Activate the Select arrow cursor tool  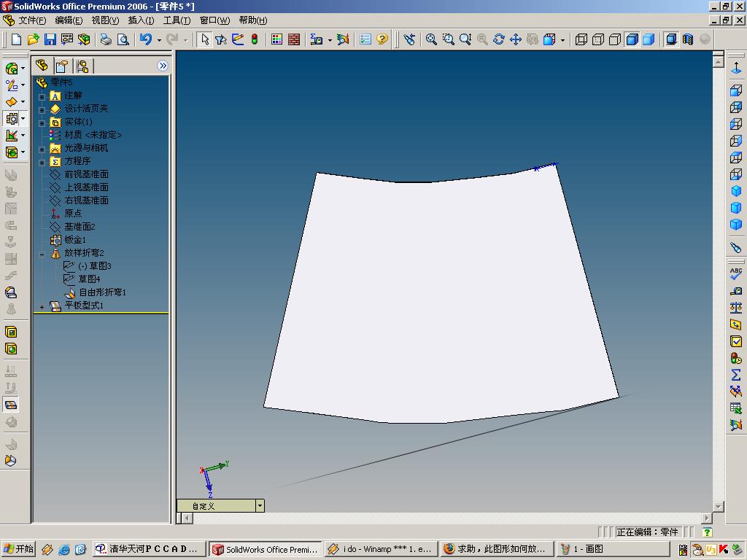(x=205, y=39)
